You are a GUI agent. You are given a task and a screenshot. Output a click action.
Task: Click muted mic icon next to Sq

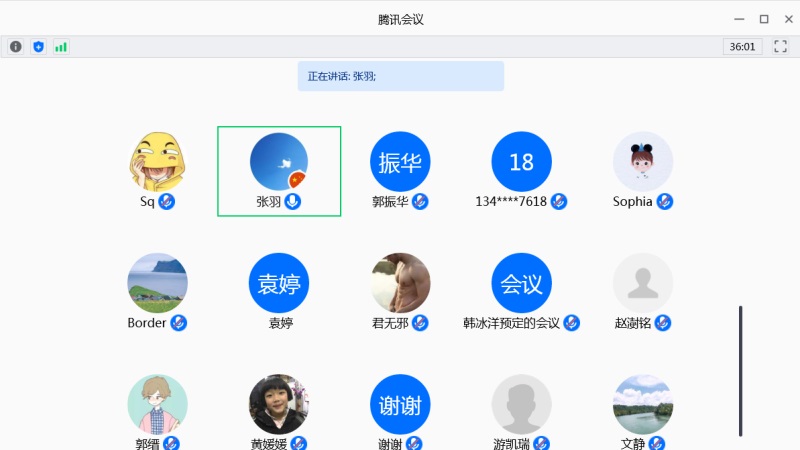coord(166,202)
